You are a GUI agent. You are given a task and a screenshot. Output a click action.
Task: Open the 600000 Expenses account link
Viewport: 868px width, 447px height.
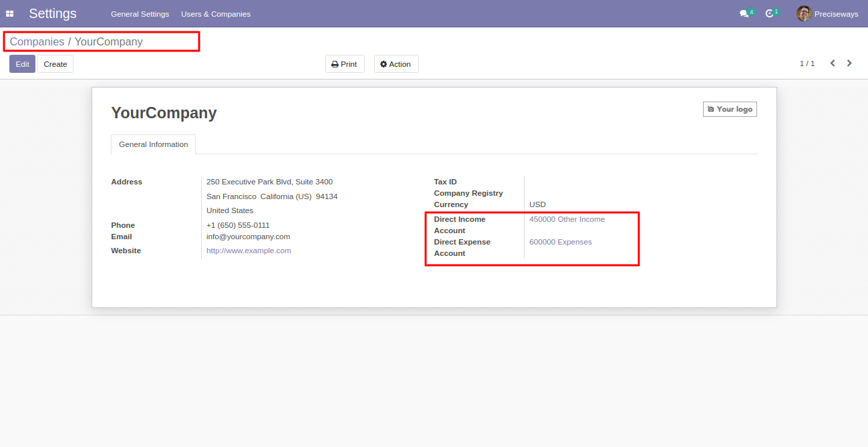pos(560,242)
